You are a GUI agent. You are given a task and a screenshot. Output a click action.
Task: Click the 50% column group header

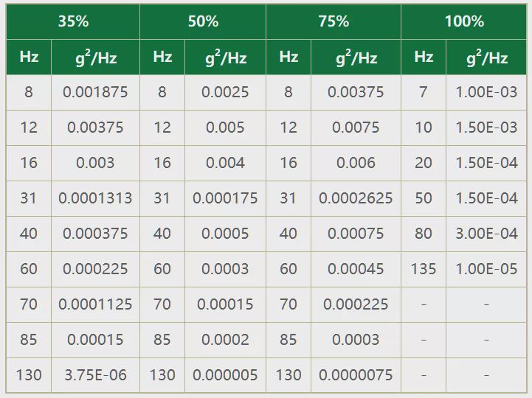[x=203, y=21]
